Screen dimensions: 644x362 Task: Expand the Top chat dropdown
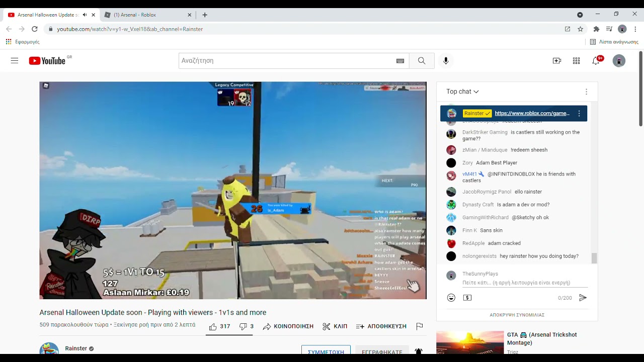(462, 92)
